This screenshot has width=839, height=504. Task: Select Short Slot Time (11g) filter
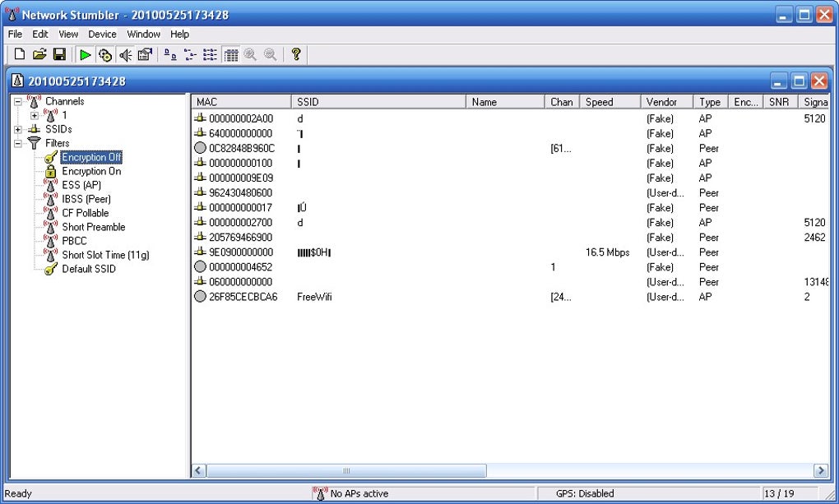(106, 255)
